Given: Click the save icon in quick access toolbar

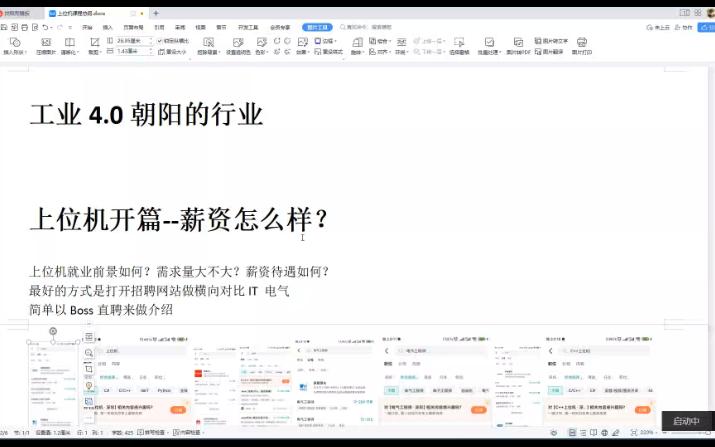Looking at the screenshot, I should coord(5,27).
